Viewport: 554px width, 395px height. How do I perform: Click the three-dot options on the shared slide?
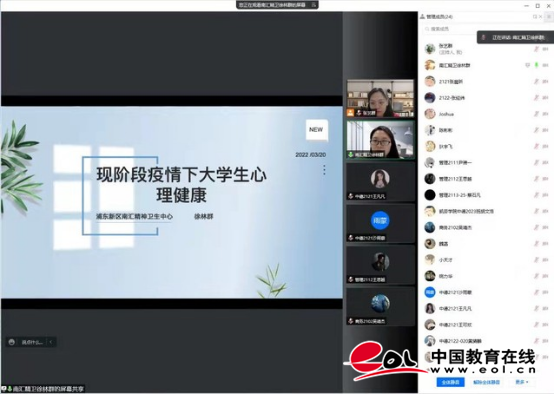point(324,170)
